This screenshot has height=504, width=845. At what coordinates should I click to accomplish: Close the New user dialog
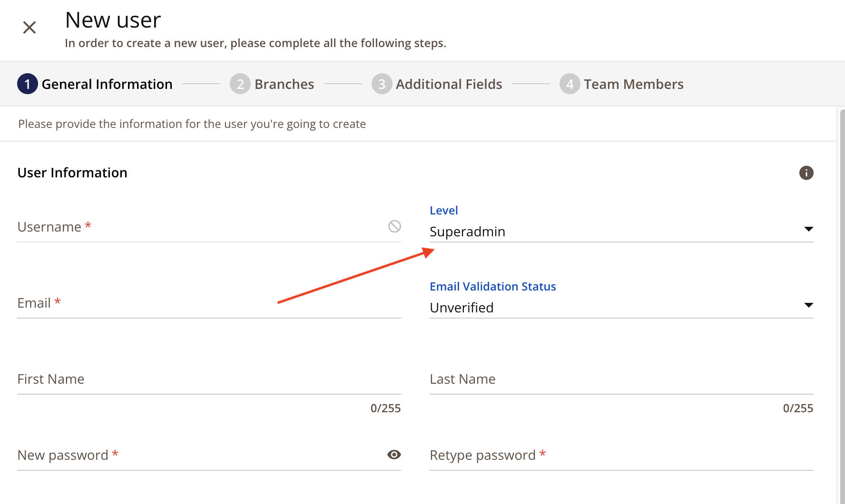point(29,27)
